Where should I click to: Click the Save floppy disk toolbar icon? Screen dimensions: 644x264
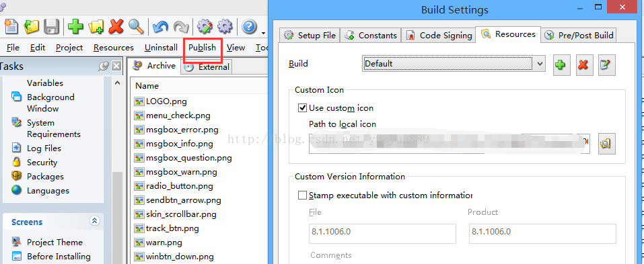click(52, 27)
